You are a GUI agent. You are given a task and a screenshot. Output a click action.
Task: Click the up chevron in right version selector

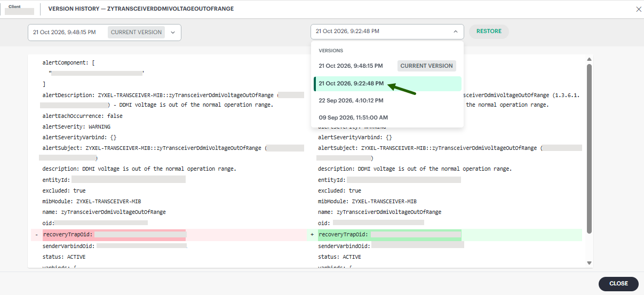455,31
